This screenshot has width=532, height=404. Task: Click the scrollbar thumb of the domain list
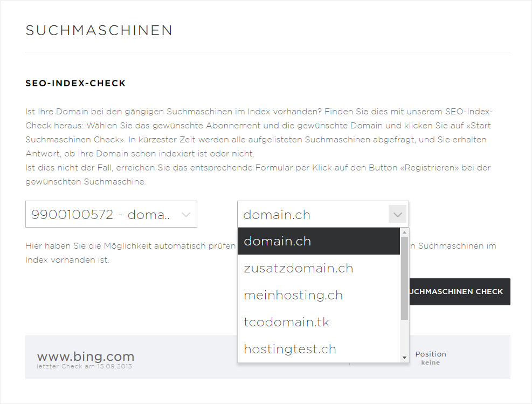pos(404,278)
